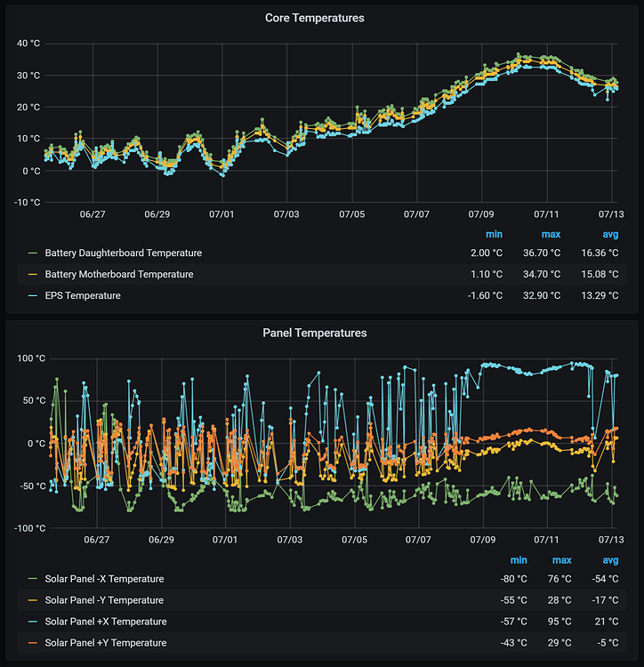Viewport: 644px width, 667px height.
Task: Click orange color swatch for Solar Panel +Y
Action: pos(32,643)
